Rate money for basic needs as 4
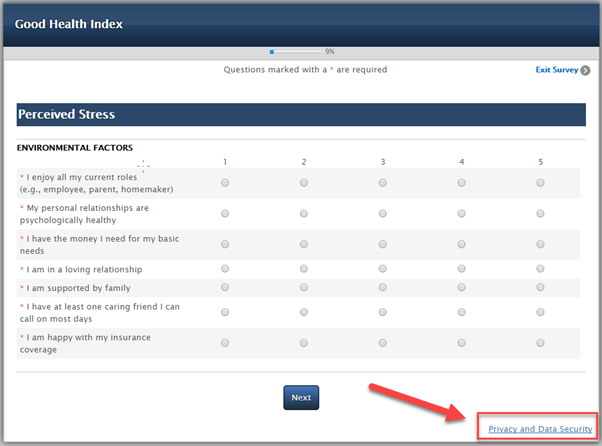This screenshot has height=446, width=602. (x=461, y=244)
